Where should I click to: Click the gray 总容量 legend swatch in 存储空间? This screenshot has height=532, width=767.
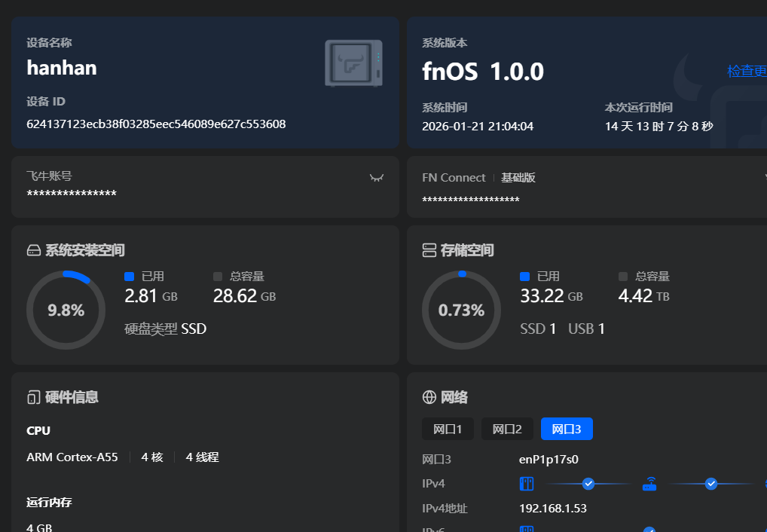pyautogui.click(x=623, y=277)
